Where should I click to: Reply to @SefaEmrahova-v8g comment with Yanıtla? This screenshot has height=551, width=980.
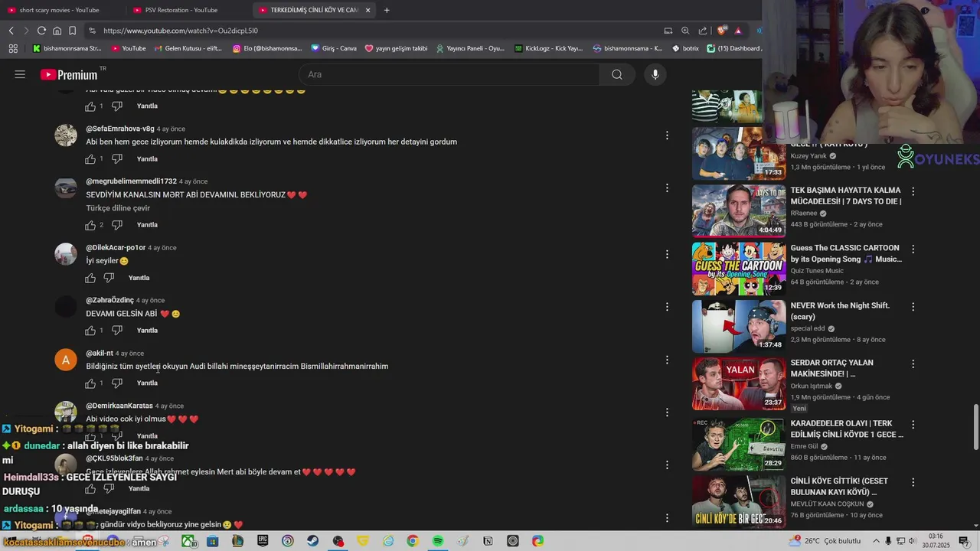(x=147, y=159)
